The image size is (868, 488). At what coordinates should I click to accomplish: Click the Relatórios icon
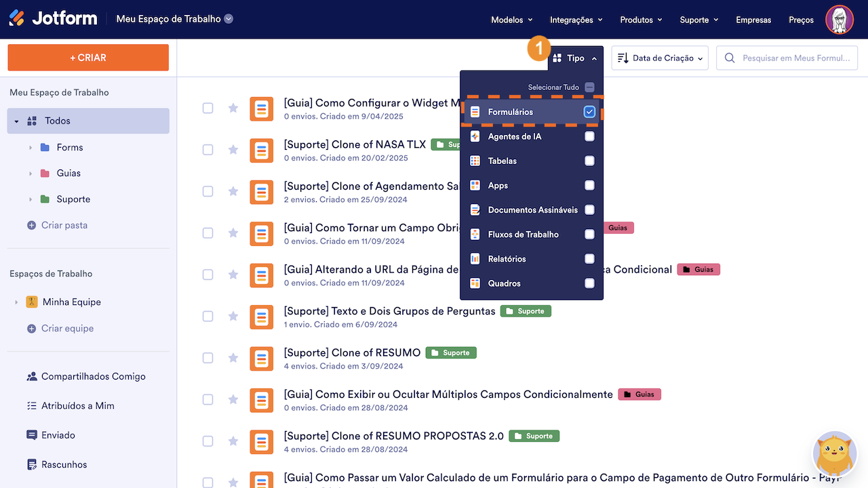pyautogui.click(x=475, y=258)
